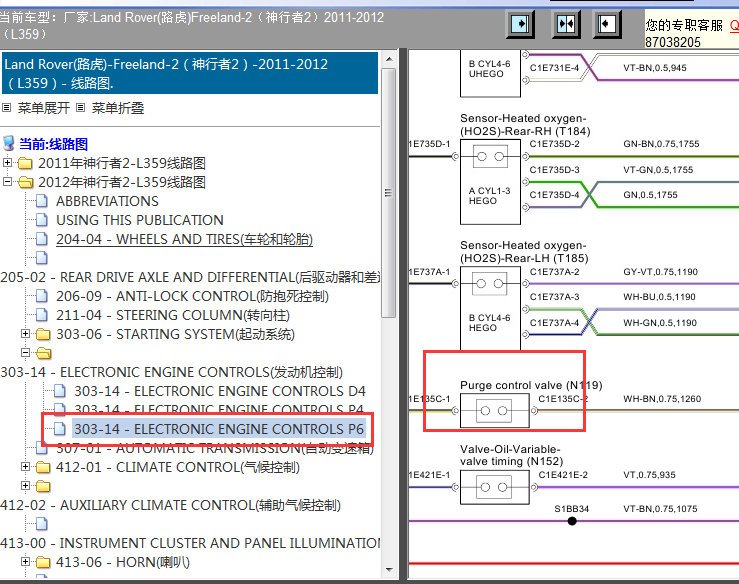The height and width of the screenshot is (584, 739).
Task: Click the B CYL4-6 UHEGO sensor box
Action: tap(490, 74)
